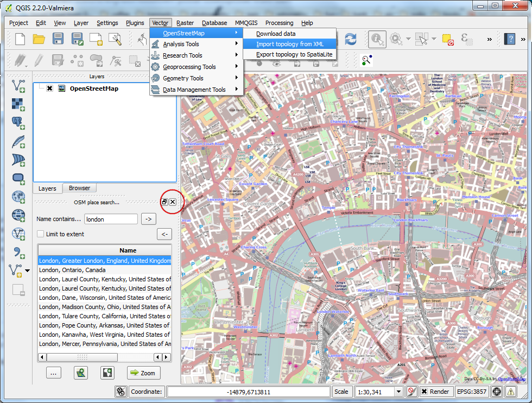Toggle the OpenStreetMap layer visibility checkbox

click(49, 89)
